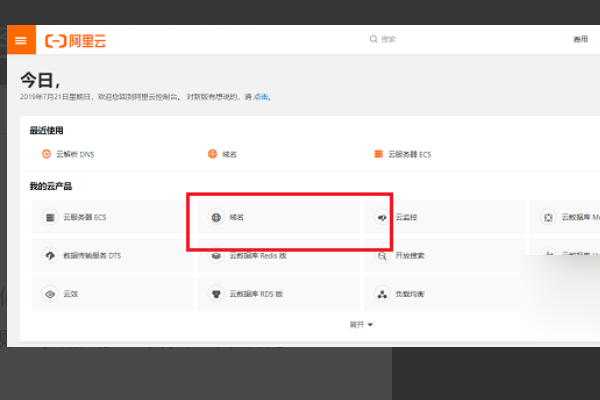Open 云服务器 ECS under 最近使用
The width and height of the screenshot is (600, 400).
(409, 154)
